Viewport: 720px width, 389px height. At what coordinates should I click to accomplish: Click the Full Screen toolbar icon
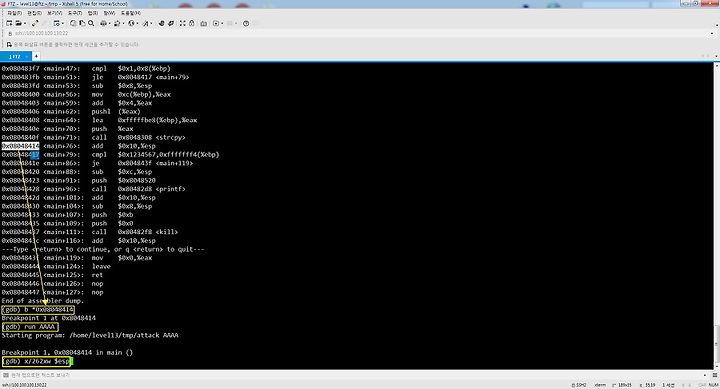[183, 23]
